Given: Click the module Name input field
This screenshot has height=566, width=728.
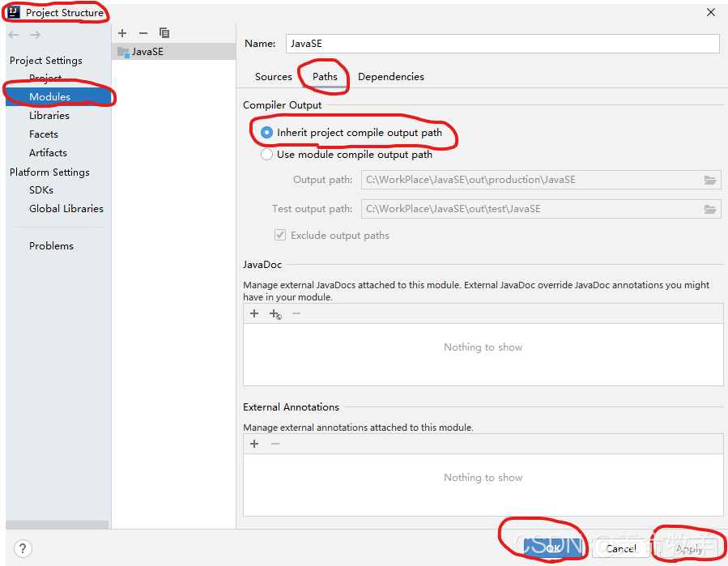Looking at the screenshot, I should tap(503, 44).
